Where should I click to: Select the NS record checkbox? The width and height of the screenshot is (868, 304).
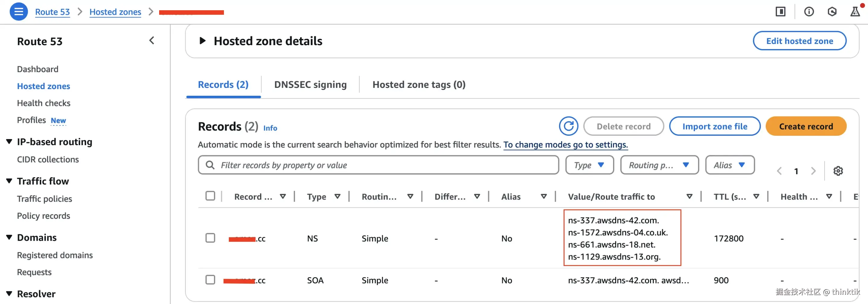coord(210,238)
